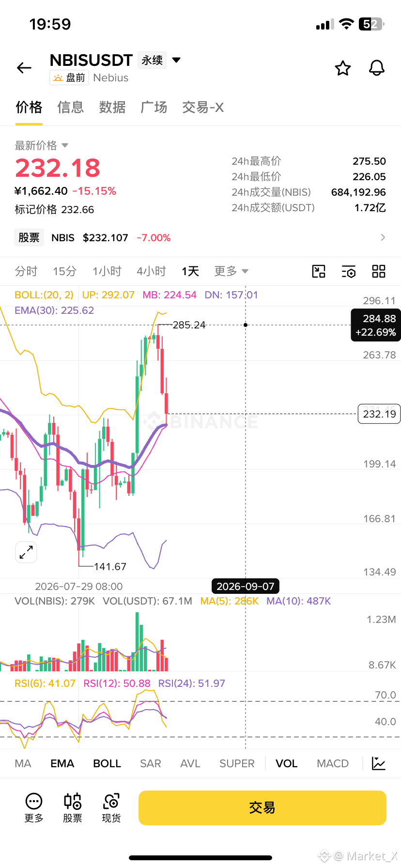The height and width of the screenshot is (868, 401).
Task: Switch to the 交易-X tab
Action: coord(203,107)
